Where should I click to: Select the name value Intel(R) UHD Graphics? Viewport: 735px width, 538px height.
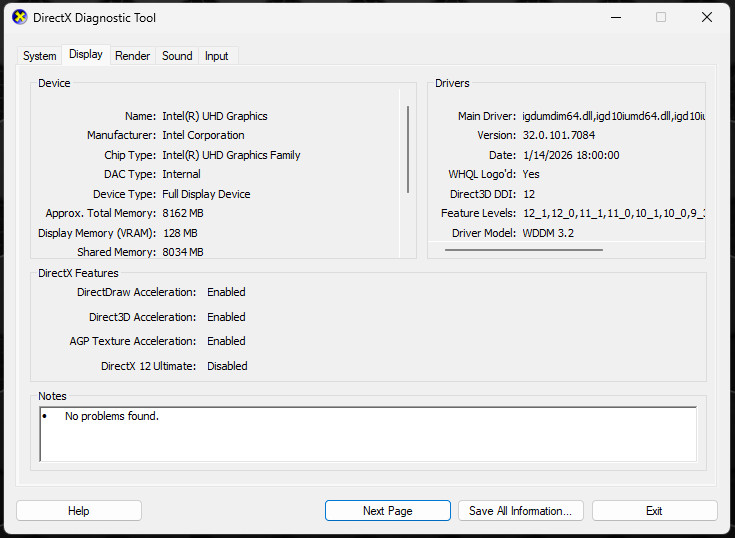215,116
